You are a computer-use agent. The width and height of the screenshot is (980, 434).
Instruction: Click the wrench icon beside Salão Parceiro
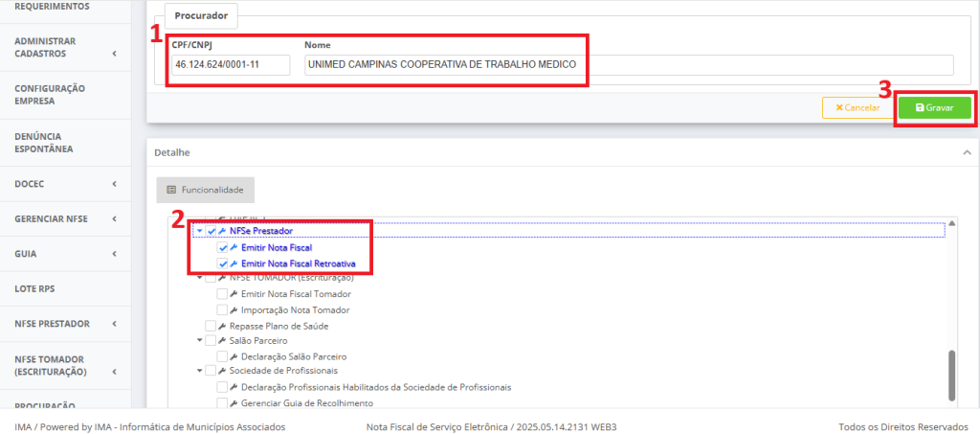pyautogui.click(x=222, y=341)
